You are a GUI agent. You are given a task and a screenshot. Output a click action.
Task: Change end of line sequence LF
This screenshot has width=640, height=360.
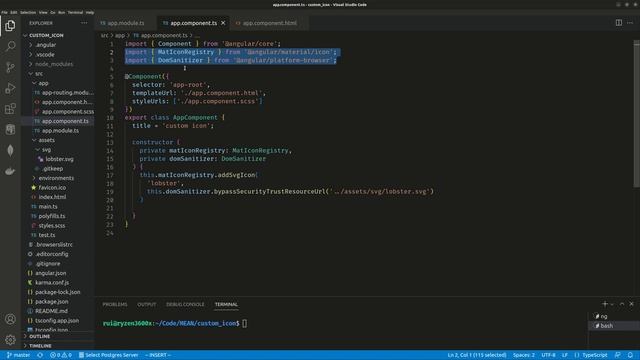click(x=565, y=355)
